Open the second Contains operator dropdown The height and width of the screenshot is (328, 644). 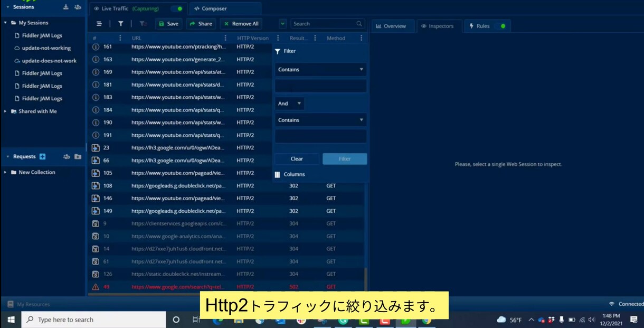[320, 120]
